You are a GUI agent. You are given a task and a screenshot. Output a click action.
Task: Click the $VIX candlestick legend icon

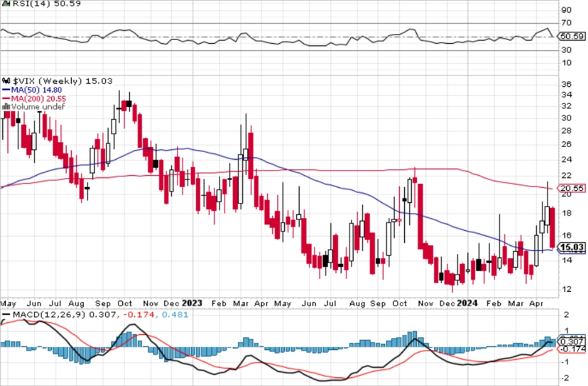point(6,80)
